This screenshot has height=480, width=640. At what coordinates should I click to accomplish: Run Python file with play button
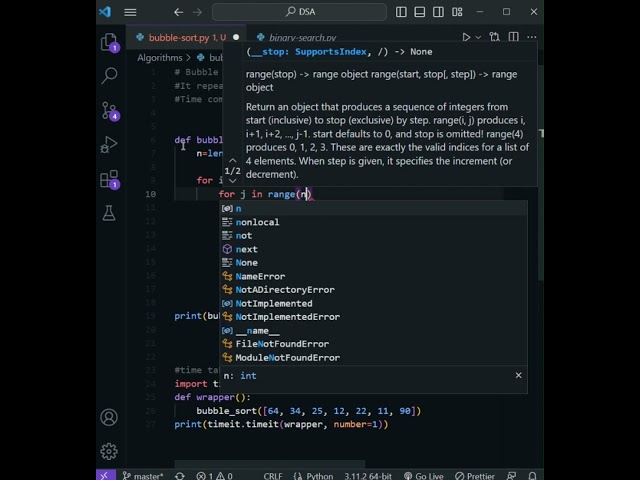(466, 37)
